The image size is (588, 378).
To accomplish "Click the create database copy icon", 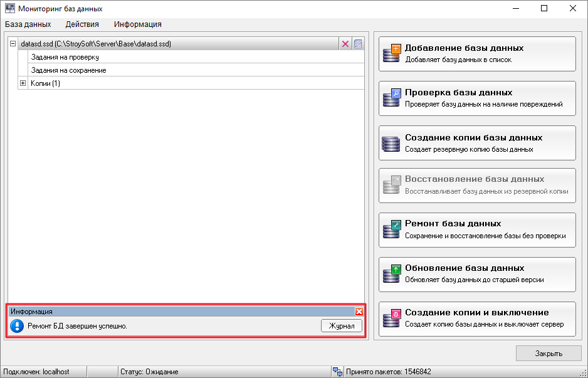I will click(391, 144).
